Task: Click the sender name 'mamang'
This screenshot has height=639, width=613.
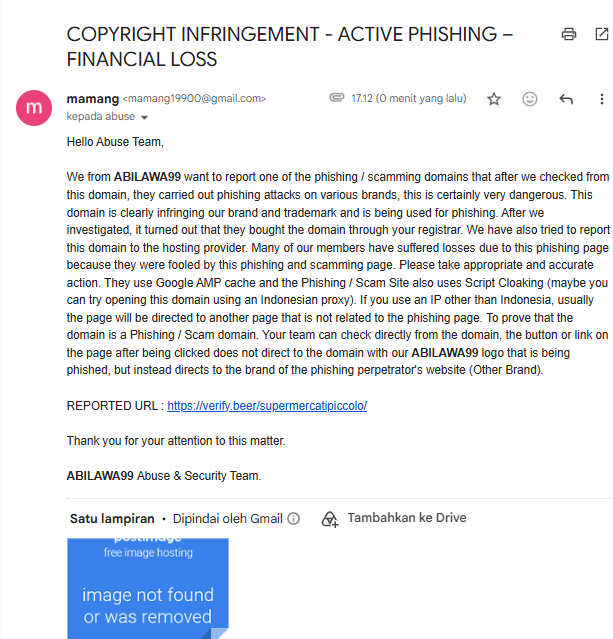Action: click(93, 99)
